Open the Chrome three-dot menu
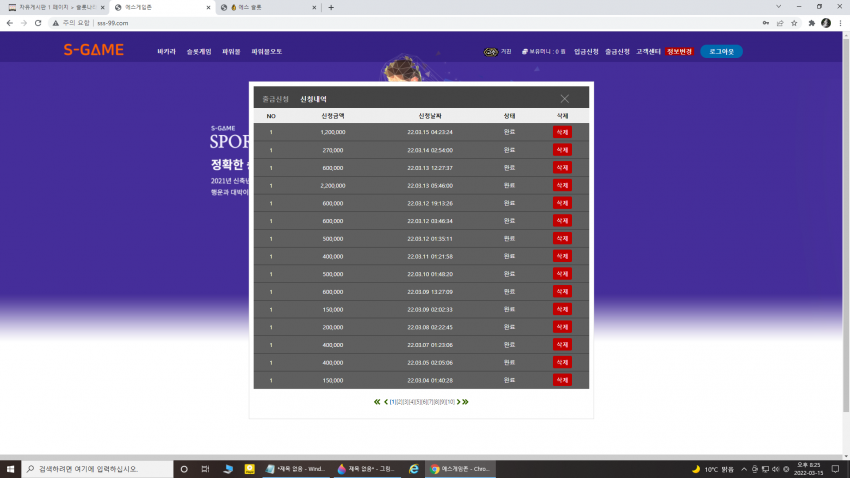Image resolution: width=850 pixels, height=478 pixels. coord(840,23)
